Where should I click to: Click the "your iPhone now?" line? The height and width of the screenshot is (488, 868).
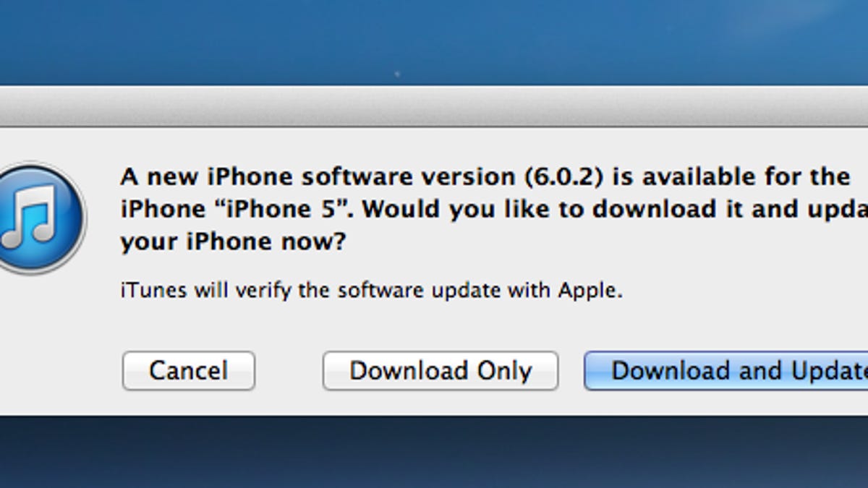[233, 242]
